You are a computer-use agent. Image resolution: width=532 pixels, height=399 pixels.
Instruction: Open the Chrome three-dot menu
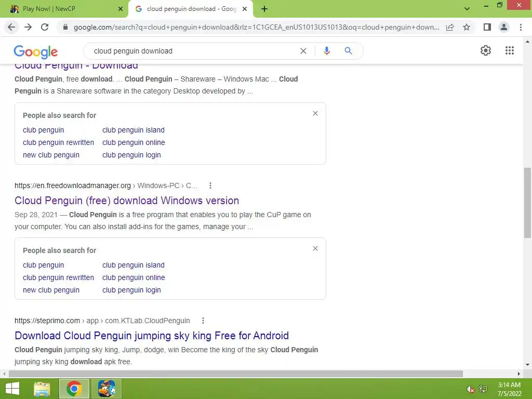[521, 27]
